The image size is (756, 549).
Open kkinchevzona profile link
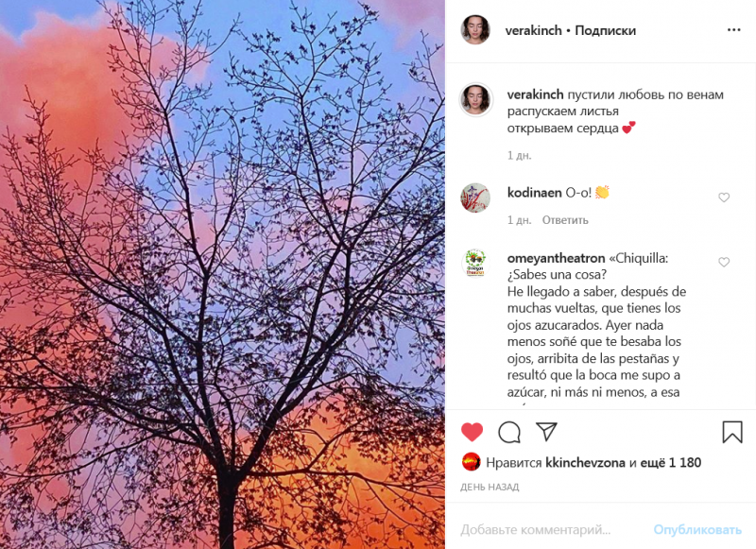[585, 463]
